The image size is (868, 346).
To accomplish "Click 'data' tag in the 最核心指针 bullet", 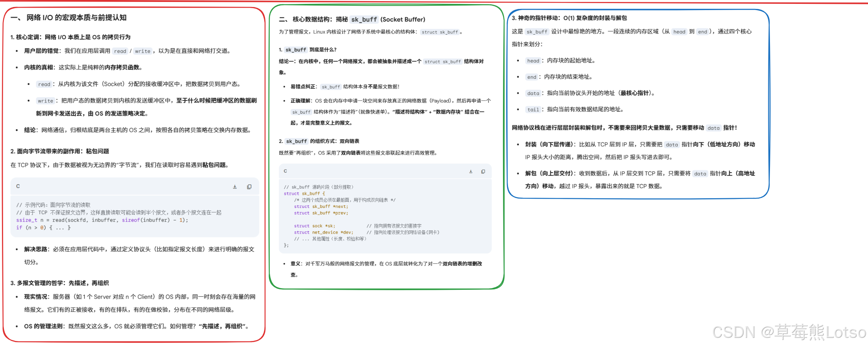I will point(533,93).
